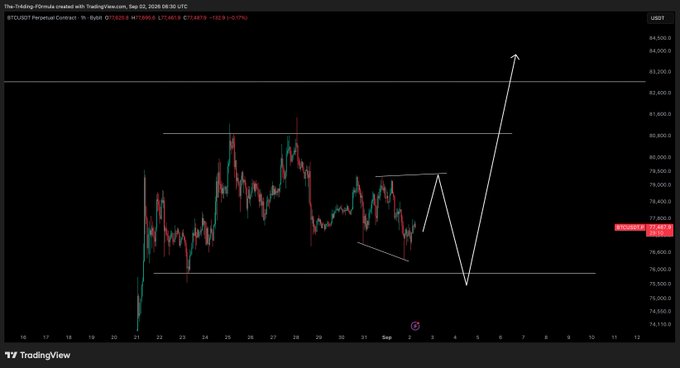This screenshot has width=680, height=368.
Task: Click the 79,000.0 price axis label
Action: 660,185
